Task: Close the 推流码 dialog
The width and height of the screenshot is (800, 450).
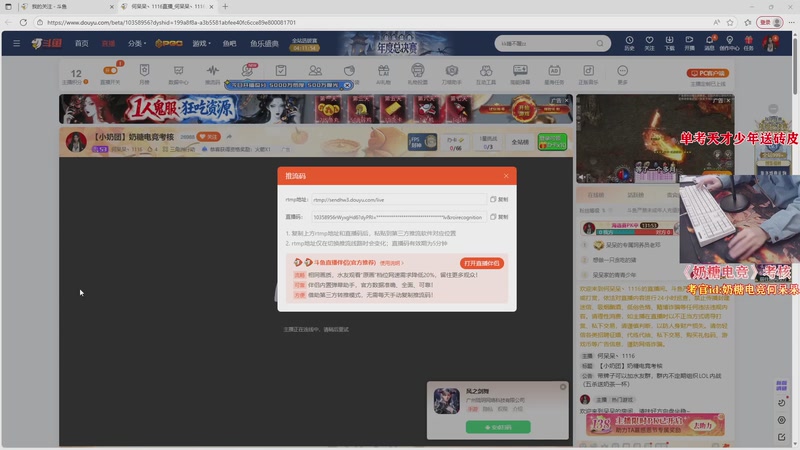Action: [x=506, y=176]
